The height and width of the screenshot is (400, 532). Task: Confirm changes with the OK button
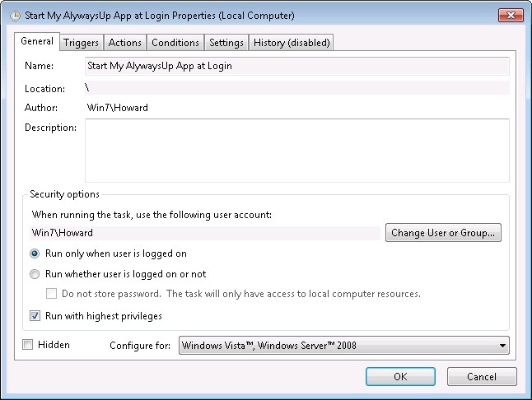400,377
